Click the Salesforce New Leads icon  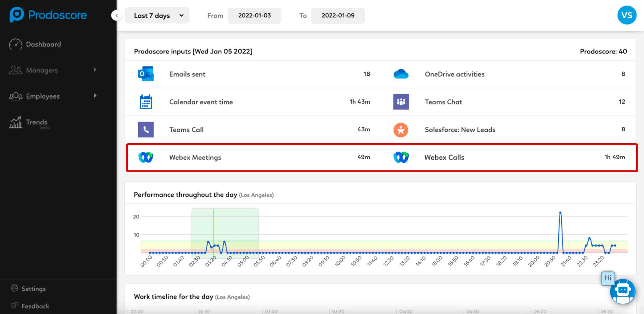pos(401,130)
